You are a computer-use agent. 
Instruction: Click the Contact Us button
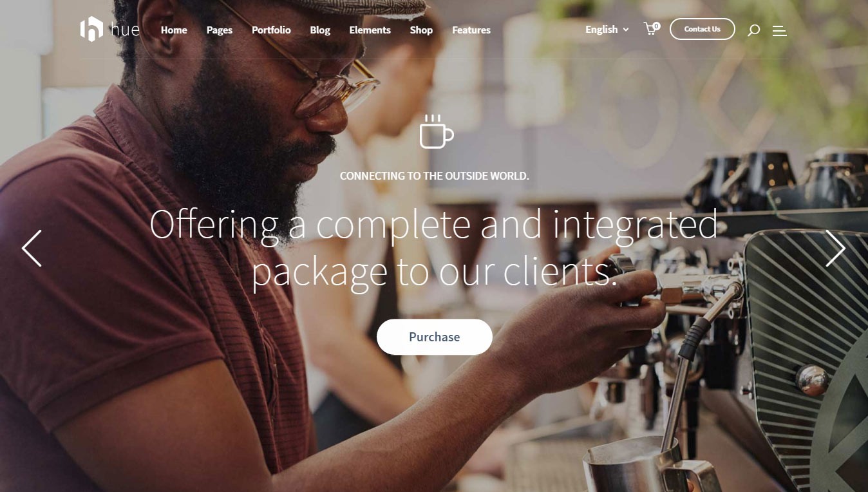[x=702, y=29]
